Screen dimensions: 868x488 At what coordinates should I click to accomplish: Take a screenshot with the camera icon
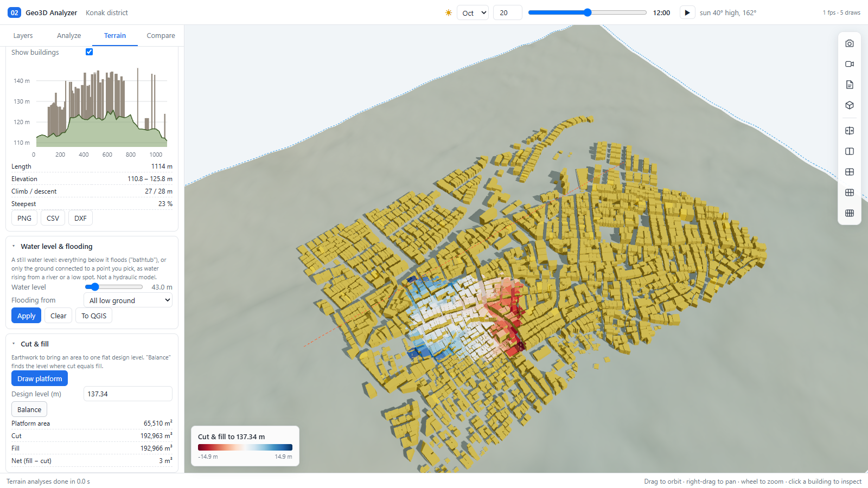850,43
